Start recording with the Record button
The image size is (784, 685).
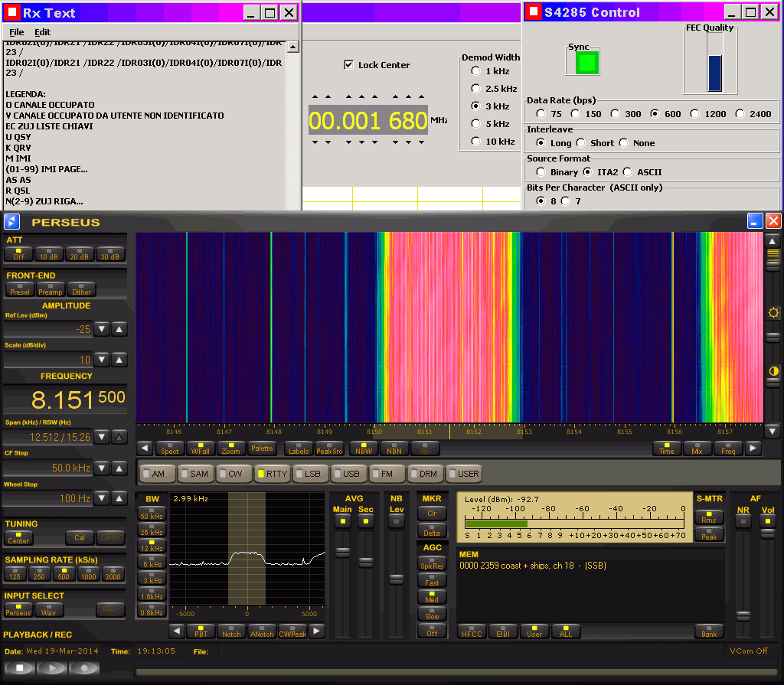(x=83, y=667)
